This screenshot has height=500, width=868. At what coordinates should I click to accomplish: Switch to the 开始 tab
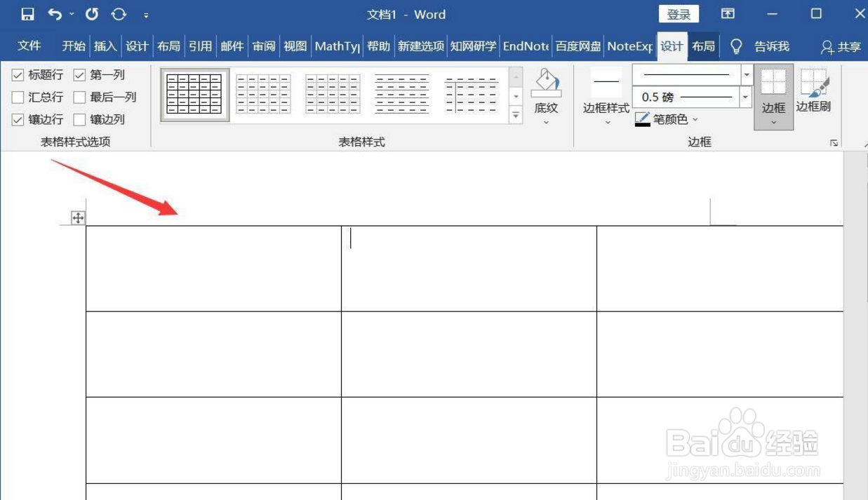[x=74, y=46]
